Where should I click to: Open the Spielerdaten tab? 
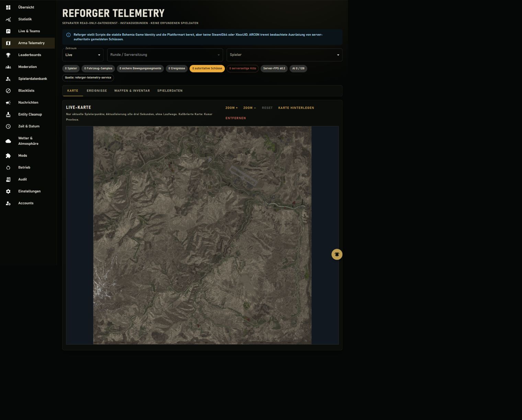pyautogui.click(x=170, y=91)
